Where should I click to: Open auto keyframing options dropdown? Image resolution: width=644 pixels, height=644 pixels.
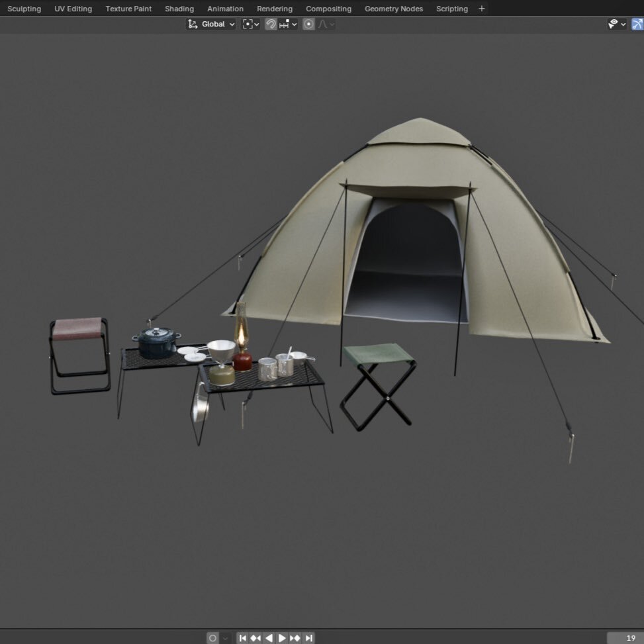point(224,638)
